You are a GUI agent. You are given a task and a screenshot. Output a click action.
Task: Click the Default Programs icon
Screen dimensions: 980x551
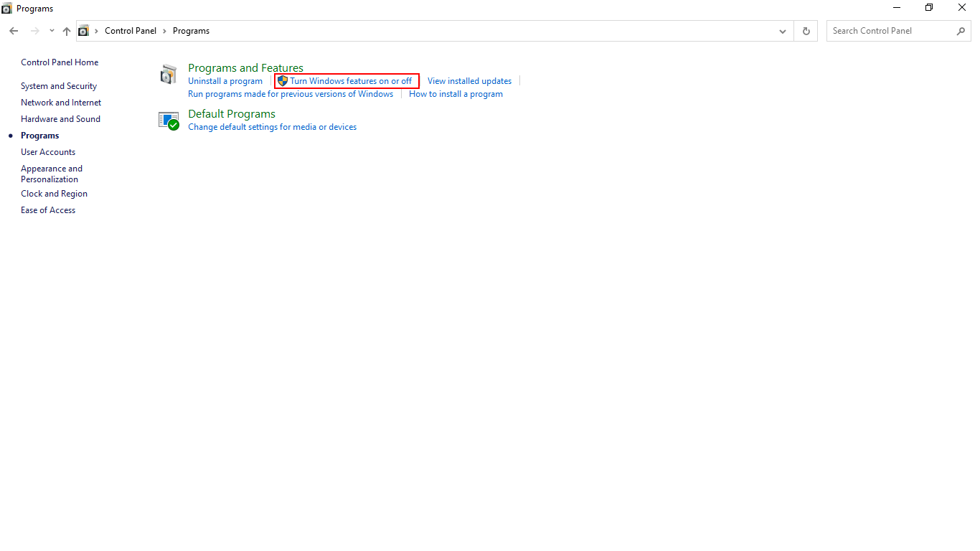(x=169, y=121)
